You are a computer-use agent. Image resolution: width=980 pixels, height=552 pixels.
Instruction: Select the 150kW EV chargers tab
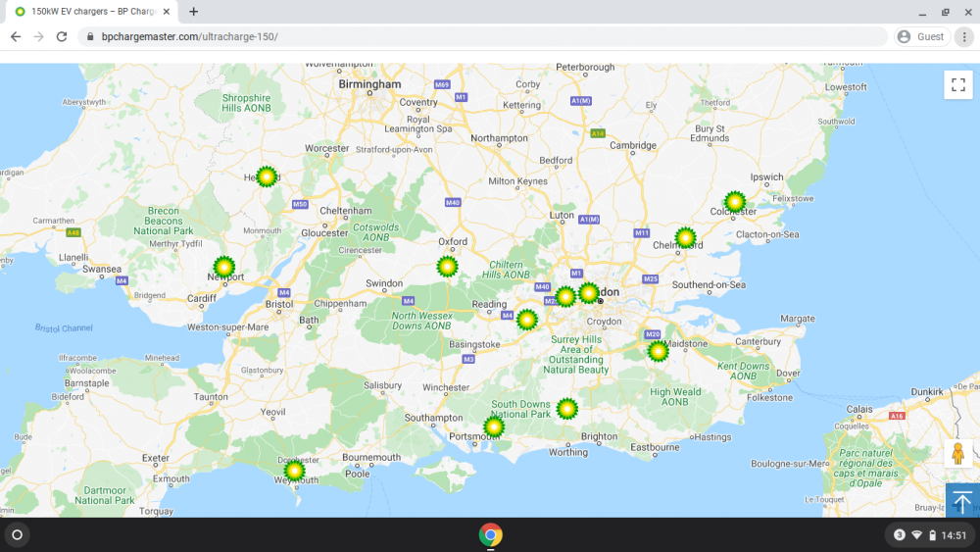point(92,11)
